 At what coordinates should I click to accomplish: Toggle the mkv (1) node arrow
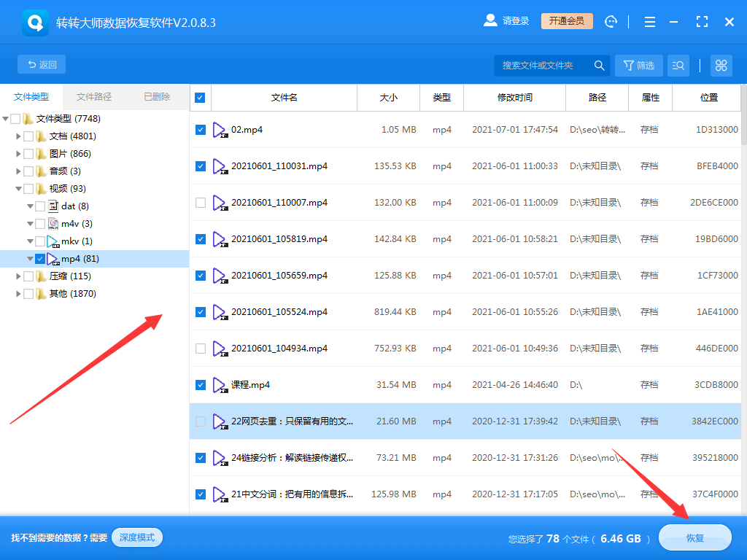(30, 241)
